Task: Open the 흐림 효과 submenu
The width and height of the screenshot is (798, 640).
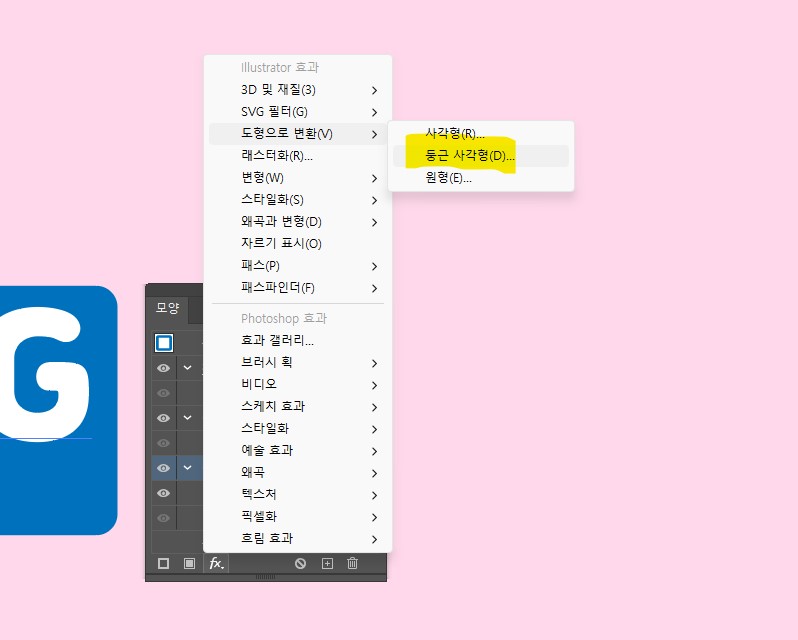Action: (x=298, y=538)
